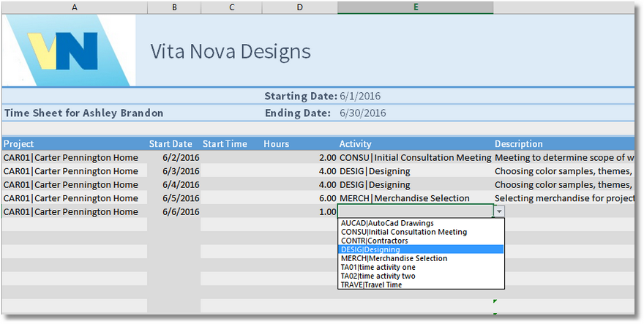Image resolution: width=644 pixels, height=324 pixels.
Task: Pick CONSU|Initial Consultation Meeting in dropdown list
Action: pos(421,232)
